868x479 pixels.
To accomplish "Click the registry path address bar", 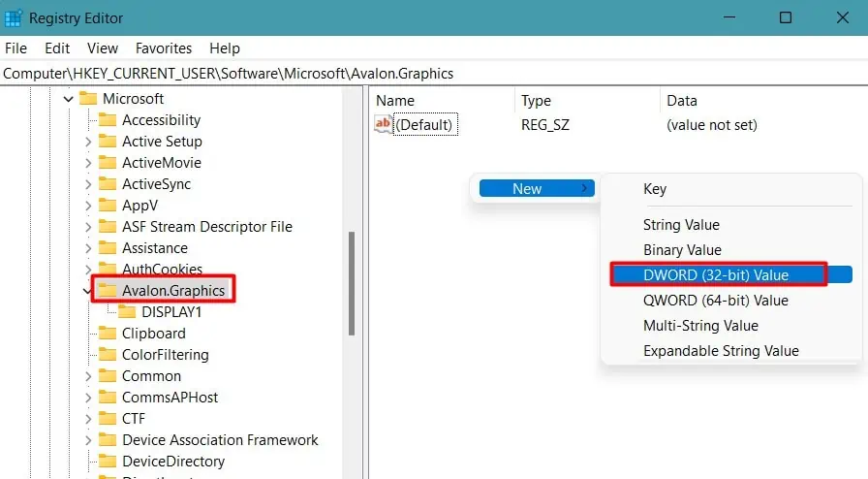I will [x=434, y=73].
